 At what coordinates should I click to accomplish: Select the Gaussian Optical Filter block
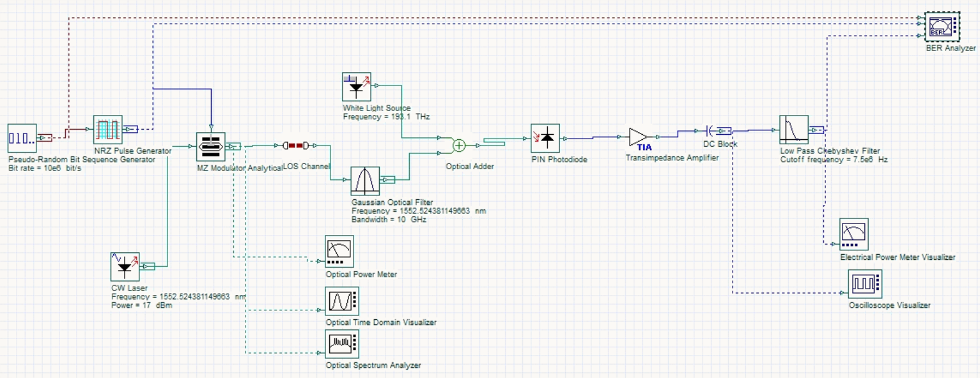(x=366, y=181)
